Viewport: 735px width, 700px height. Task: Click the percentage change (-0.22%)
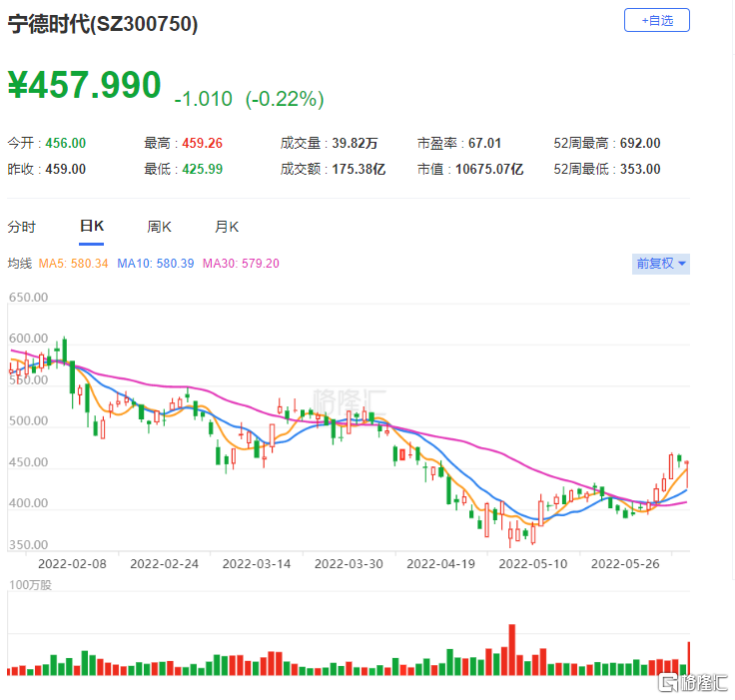(285, 99)
